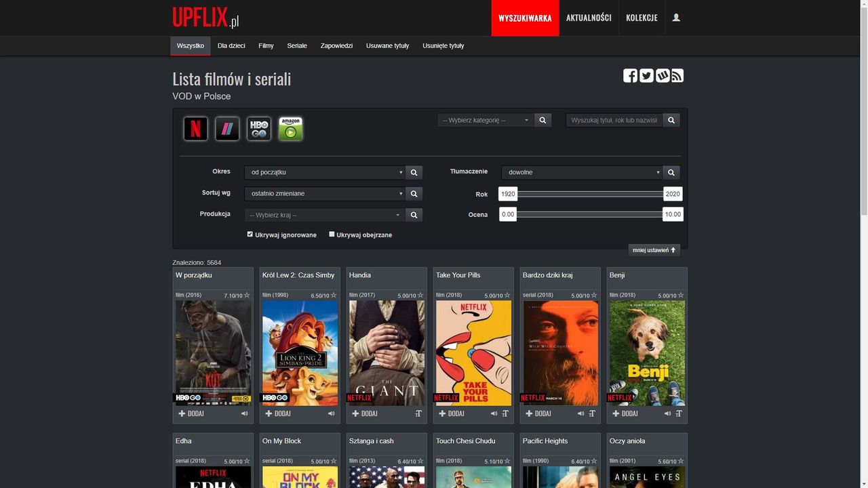Click subtitles icon on Benji card
This screenshot has height=488, width=868.
click(x=679, y=413)
